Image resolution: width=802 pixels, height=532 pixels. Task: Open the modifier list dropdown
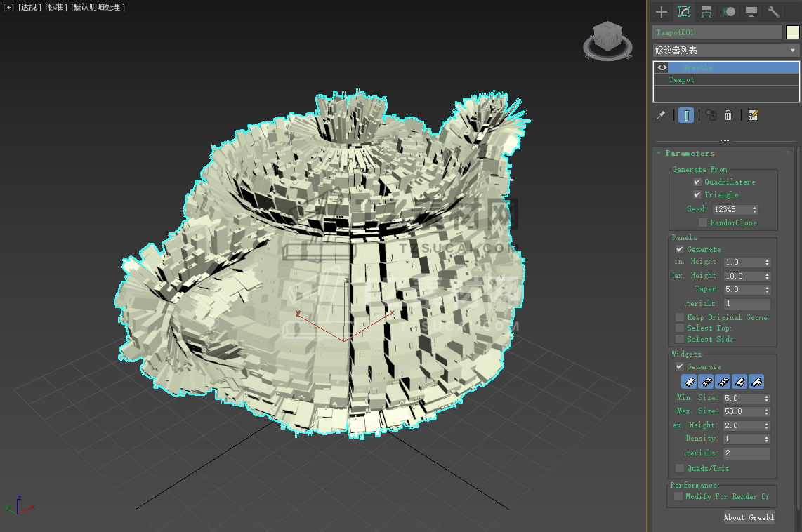pyautogui.click(x=726, y=51)
